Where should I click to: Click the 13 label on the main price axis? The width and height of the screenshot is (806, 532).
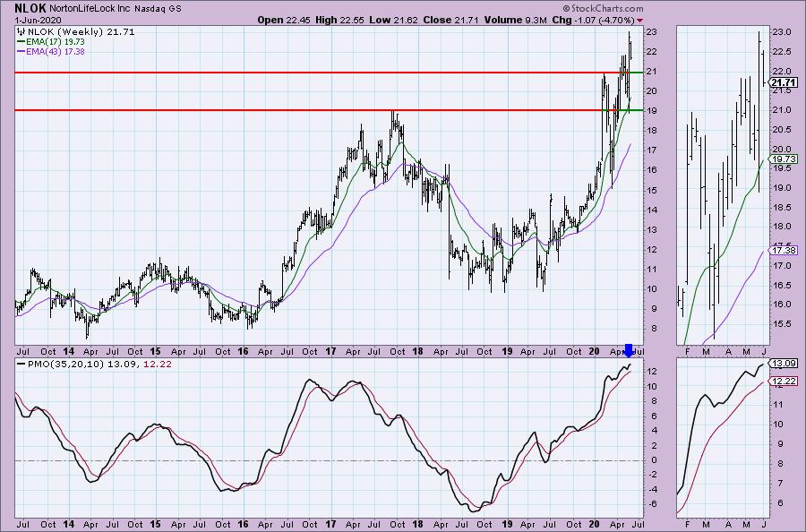(x=651, y=229)
